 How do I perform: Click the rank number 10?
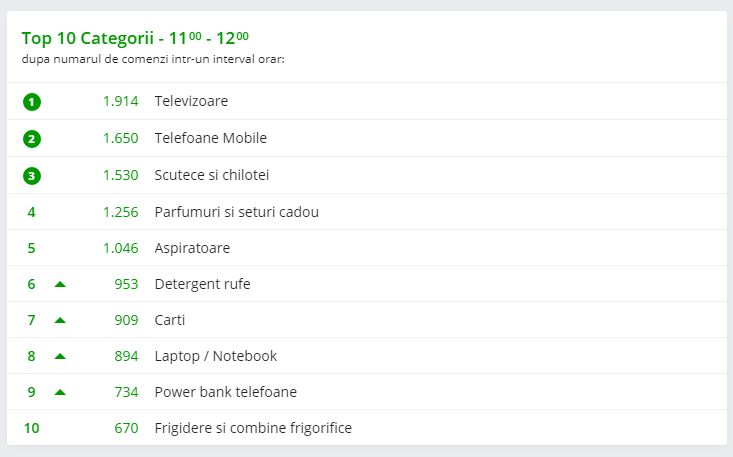[32, 428]
